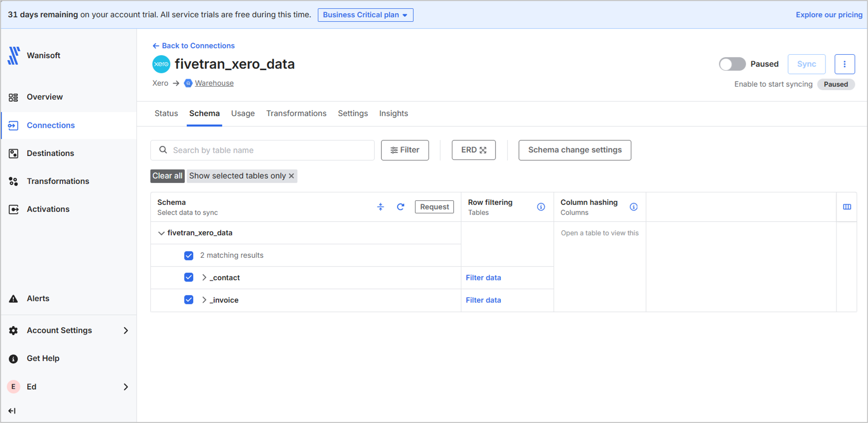Click Filter data for _invoice
The image size is (868, 423).
(483, 300)
